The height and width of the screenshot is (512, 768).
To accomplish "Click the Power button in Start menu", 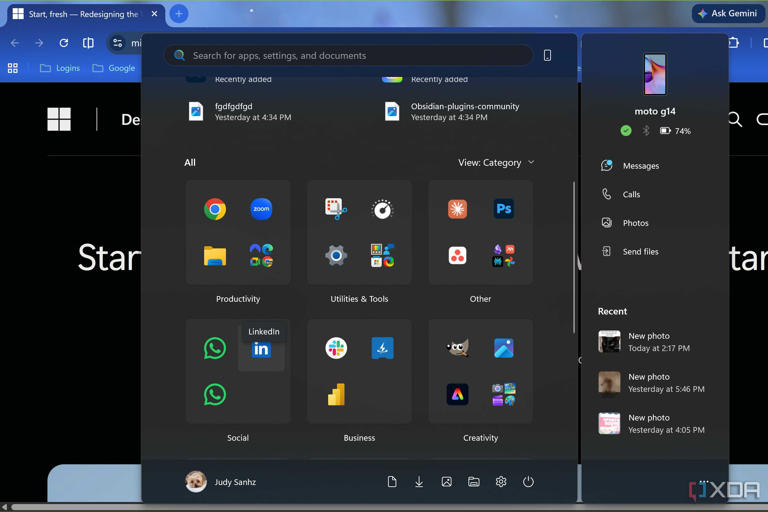I will point(528,482).
